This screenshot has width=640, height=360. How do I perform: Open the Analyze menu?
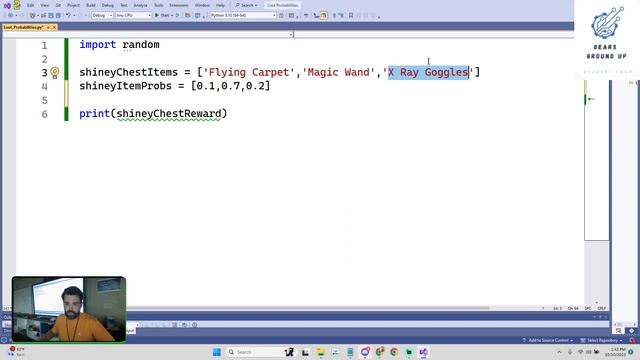coord(140,5)
